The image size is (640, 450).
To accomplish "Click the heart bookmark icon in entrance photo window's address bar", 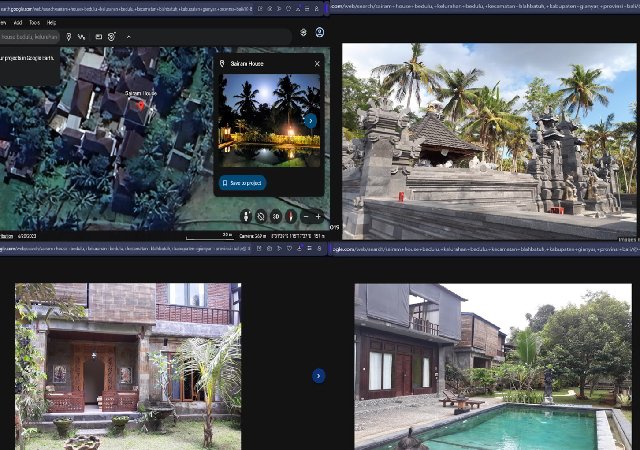I will point(289,248).
